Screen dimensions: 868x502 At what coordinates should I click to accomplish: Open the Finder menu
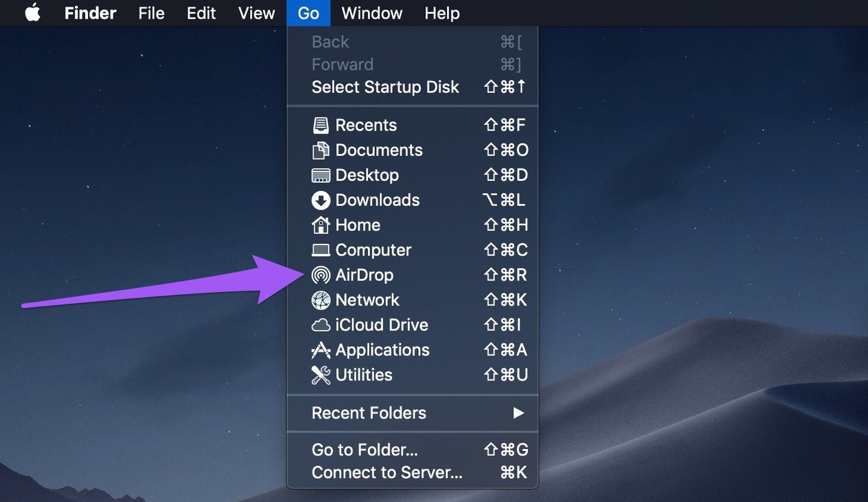click(x=90, y=13)
